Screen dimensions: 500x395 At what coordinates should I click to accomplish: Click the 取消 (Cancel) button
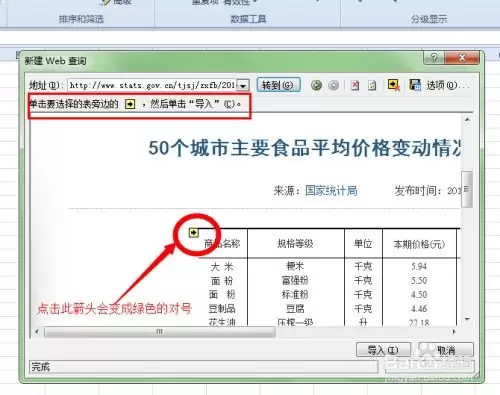click(446, 350)
